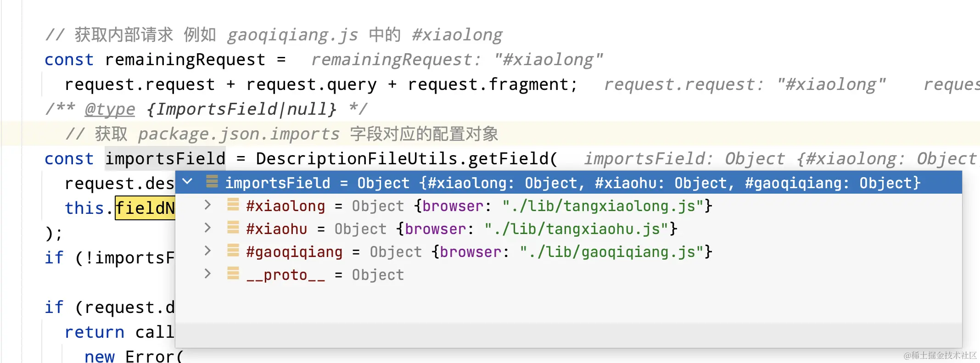
Task: Select the #xiaolong row in debugger popup
Action: pos(568,206)
